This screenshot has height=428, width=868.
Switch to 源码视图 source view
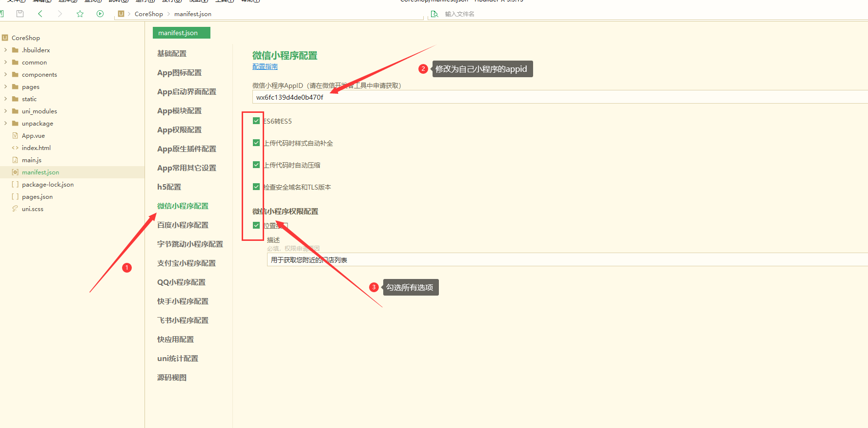(x=172, y=378)
